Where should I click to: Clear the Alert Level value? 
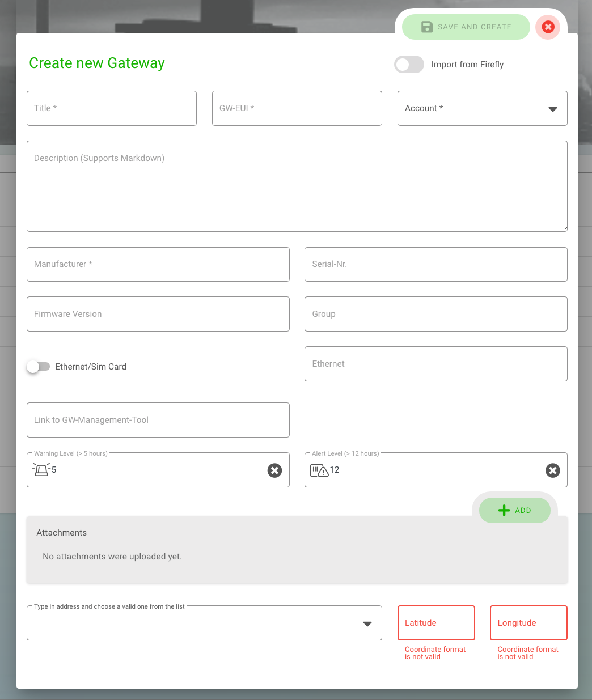click(x=552, y=470)
